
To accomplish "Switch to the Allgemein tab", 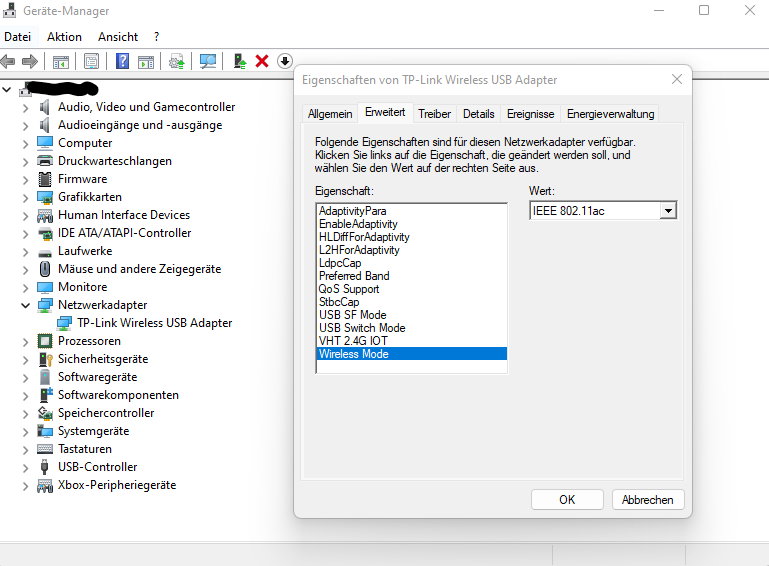I will click(x=330, y=114).
